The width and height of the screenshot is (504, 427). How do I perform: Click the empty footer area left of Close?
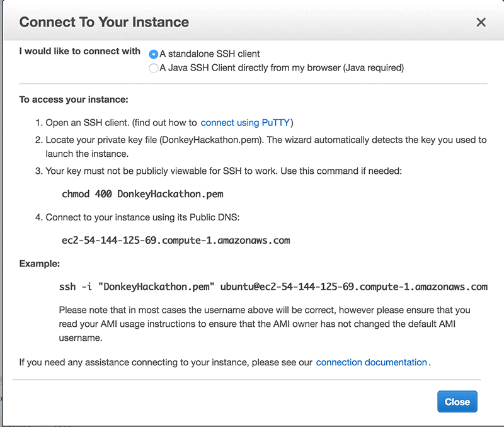(x=220, y=402)
